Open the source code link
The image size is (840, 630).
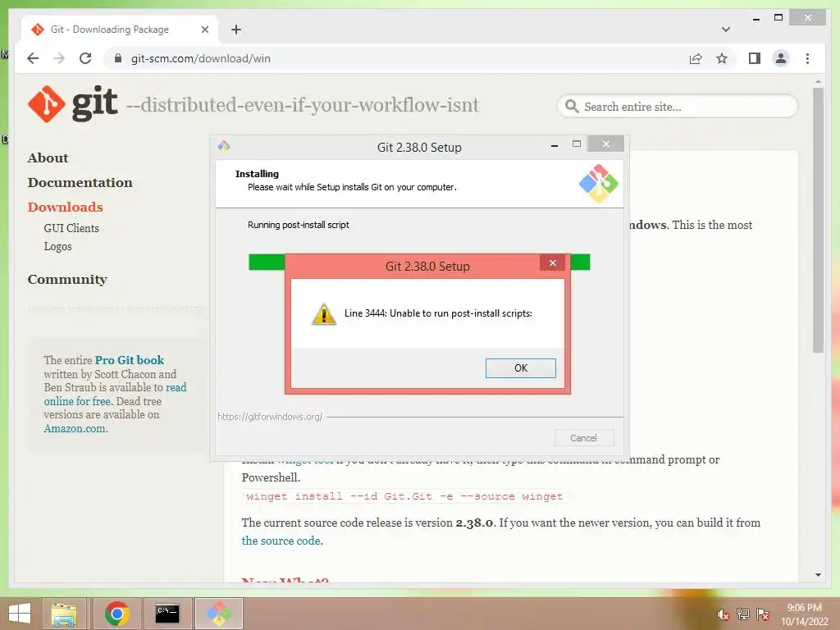point(282,541)
